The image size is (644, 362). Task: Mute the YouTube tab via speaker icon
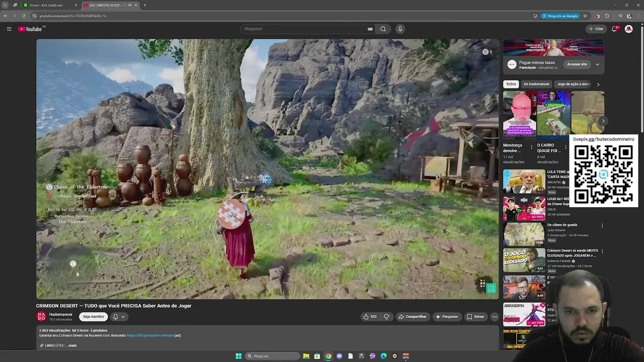coord(130,5)
